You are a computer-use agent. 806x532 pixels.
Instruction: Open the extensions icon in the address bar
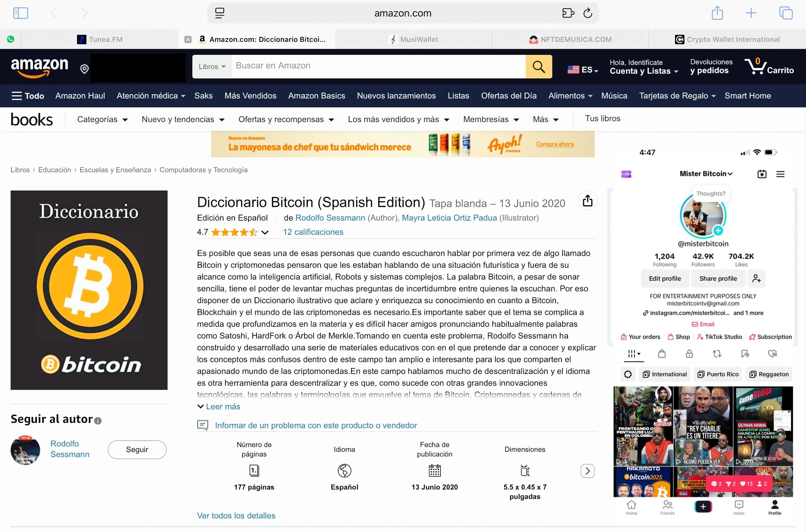click(568, 13)
